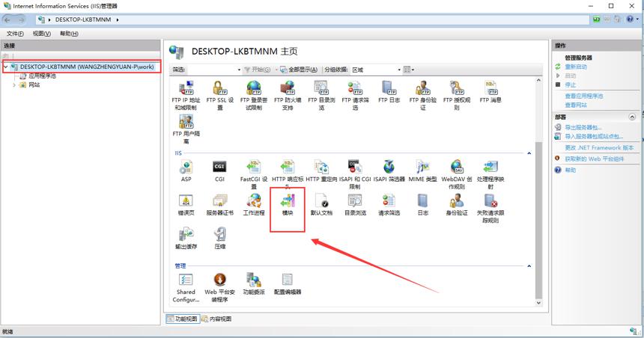
Task: Open the 分组依据 dropdown
Action: point(376,70)
